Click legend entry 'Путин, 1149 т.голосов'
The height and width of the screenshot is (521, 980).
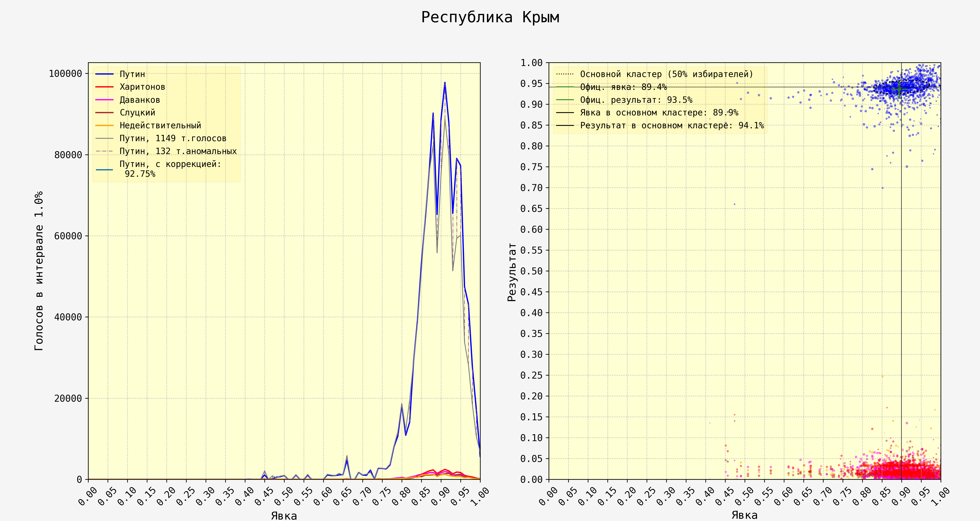coord(161,138)
